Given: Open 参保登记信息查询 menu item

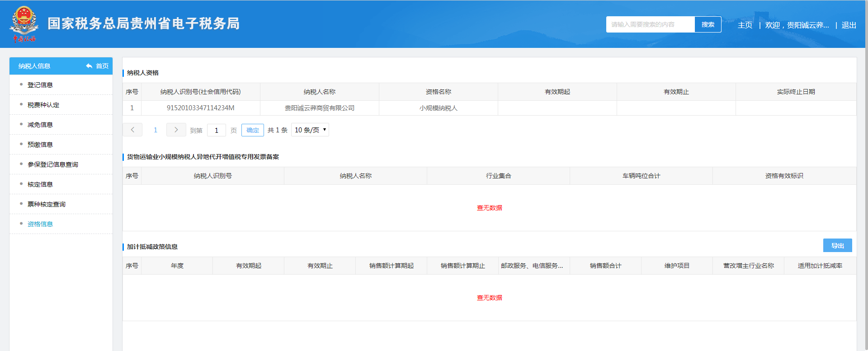Looking at the screenshot, I should pyautogui.click(x=53, y=164).
